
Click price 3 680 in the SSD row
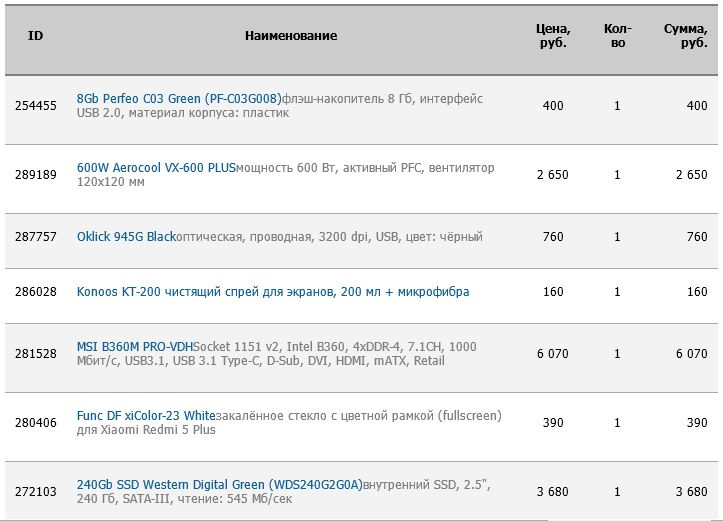coord(552,491)
